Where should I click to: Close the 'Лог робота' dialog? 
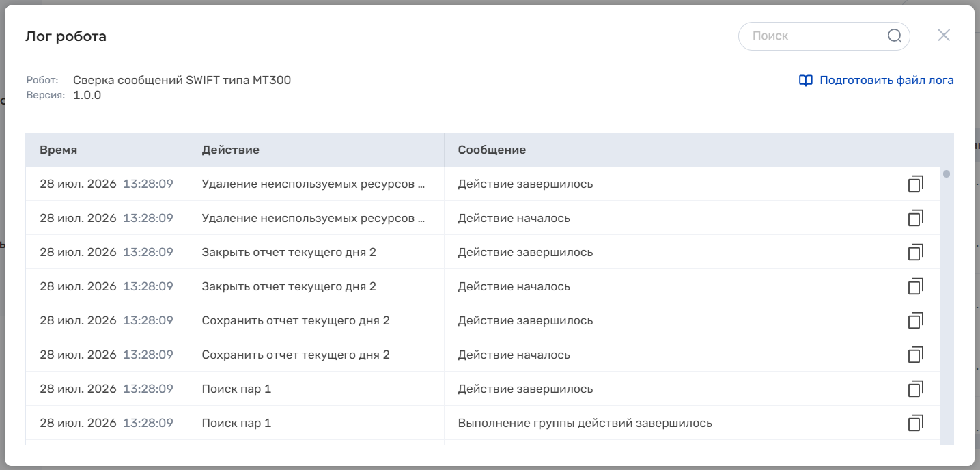tap(944, 36)
